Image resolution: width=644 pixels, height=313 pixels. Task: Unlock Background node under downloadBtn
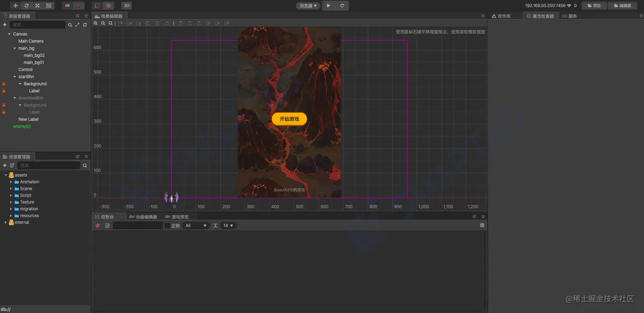point(4,105)
